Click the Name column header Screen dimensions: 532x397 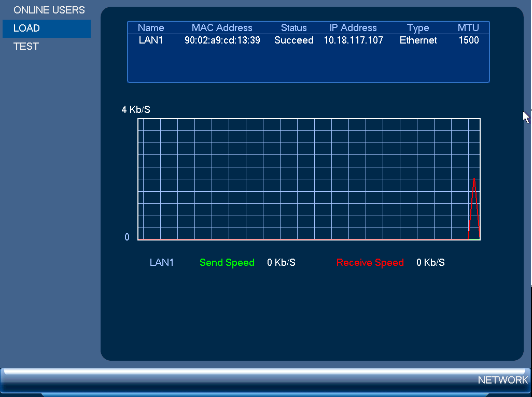pos(151,28)
